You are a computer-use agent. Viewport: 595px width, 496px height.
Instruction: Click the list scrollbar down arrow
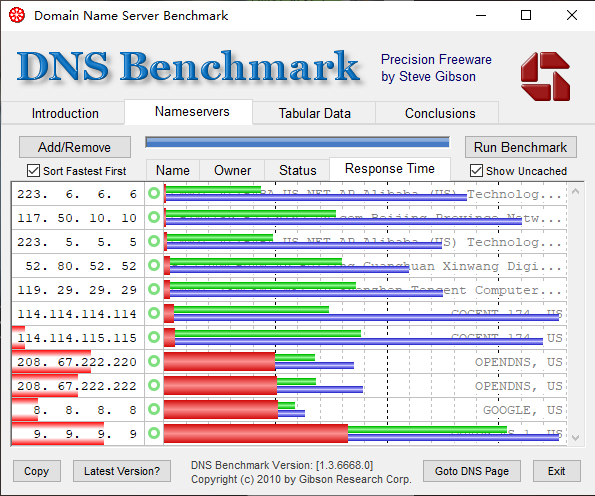coord(575,438)
